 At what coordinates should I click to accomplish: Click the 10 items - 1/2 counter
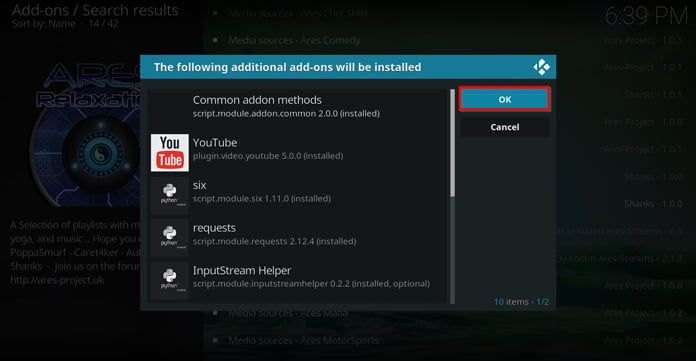coord(522,302)
